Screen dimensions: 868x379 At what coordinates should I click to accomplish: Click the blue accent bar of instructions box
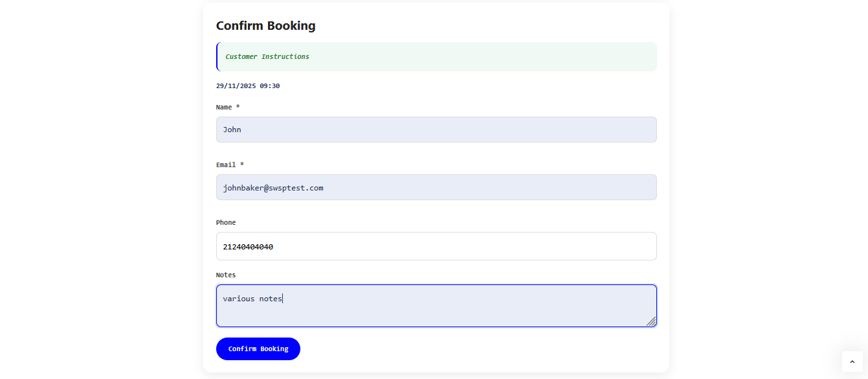tap(217, 56)
